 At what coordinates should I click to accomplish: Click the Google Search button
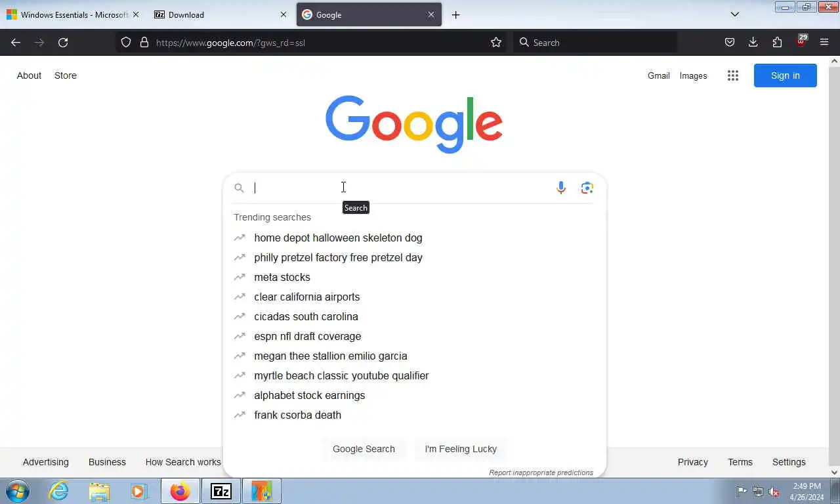pos(364,449)
